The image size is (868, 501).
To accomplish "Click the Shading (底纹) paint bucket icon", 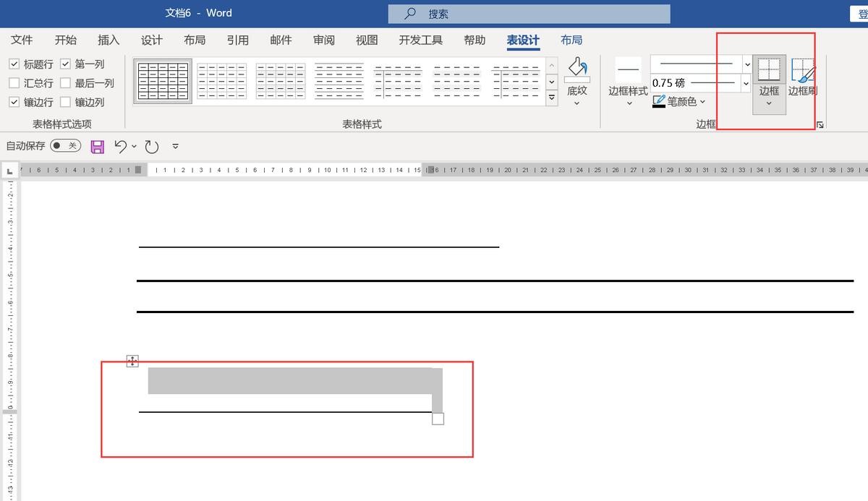I will click(577, 69).
